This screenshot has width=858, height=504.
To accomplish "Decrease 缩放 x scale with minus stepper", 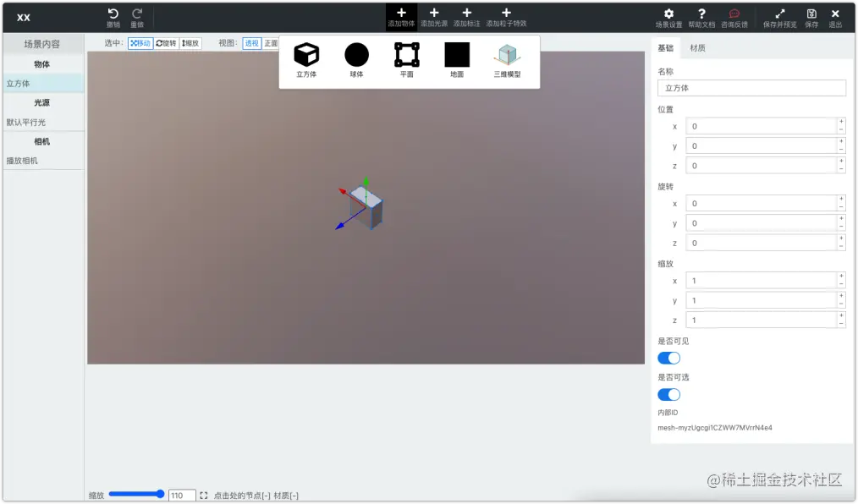I will (x=841, y=284).
